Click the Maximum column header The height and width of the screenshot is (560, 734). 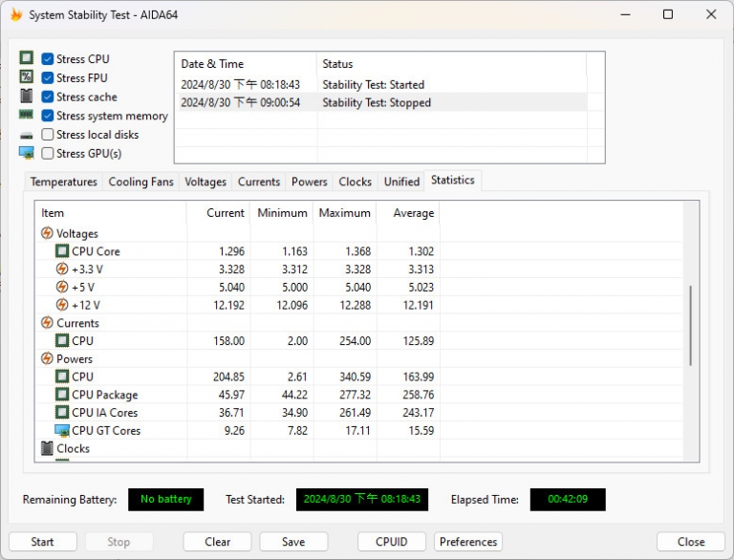point(345,213)
